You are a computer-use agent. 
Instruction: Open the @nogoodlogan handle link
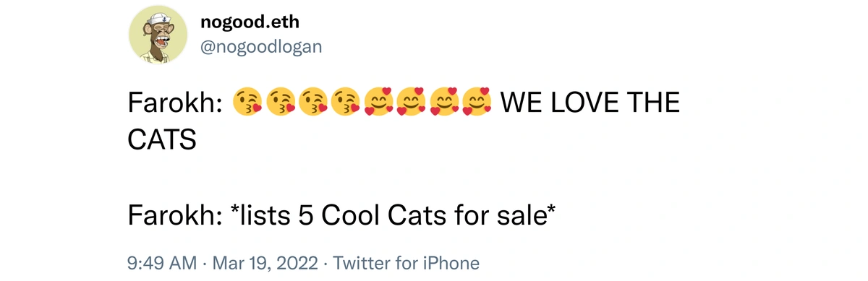tap(261, 47)
